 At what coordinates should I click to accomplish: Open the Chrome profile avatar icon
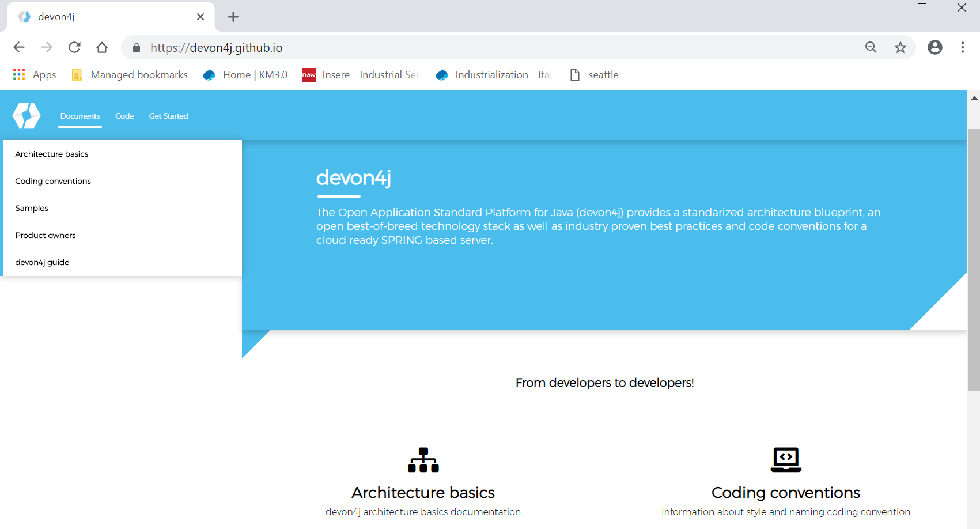click(x=935, y=47)
